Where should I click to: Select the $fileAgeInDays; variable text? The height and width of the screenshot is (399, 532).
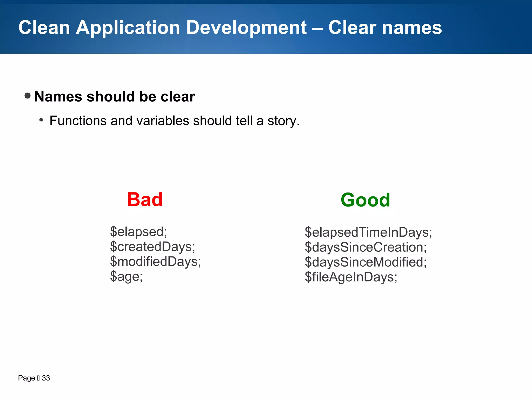tap(351, 277)
